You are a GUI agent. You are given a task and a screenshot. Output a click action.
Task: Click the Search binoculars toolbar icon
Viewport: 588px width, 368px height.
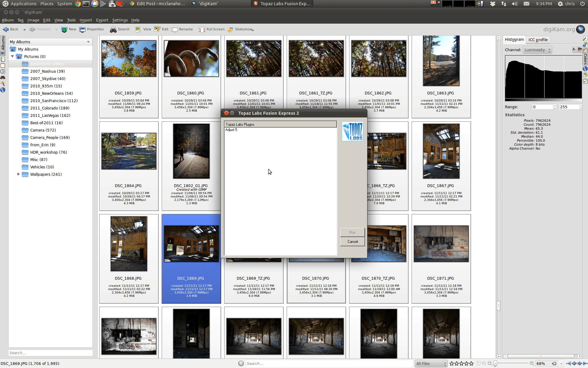pos(113,29)
